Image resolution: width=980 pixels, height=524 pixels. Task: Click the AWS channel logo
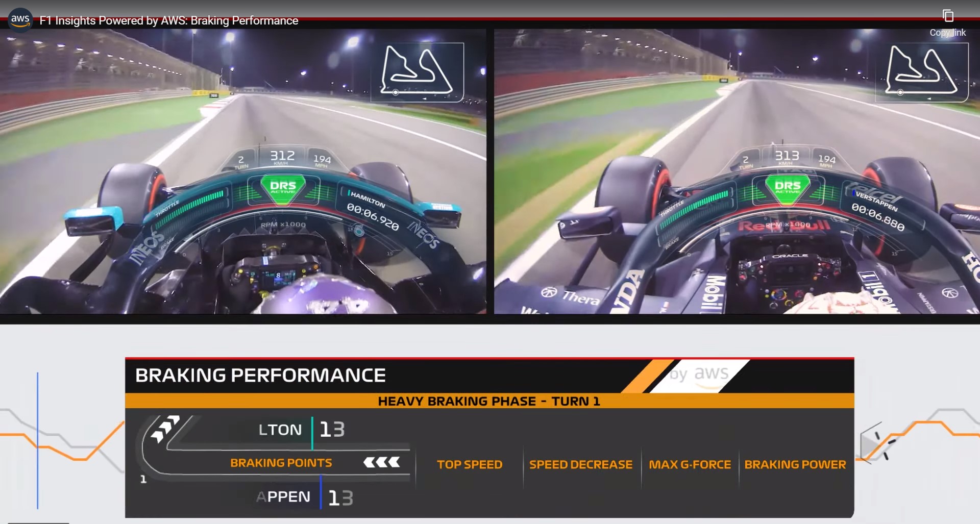(x=20, y=20)
